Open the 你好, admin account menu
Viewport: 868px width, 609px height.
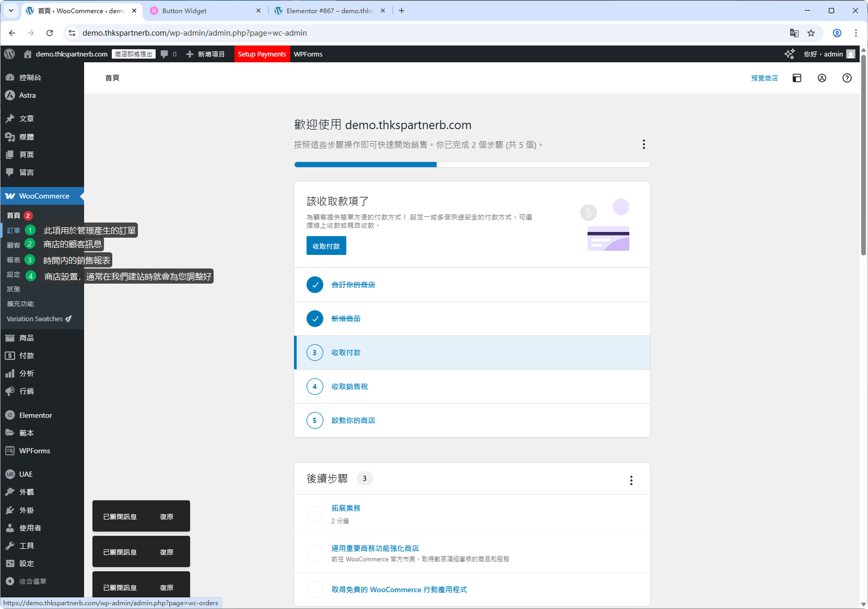829,54
